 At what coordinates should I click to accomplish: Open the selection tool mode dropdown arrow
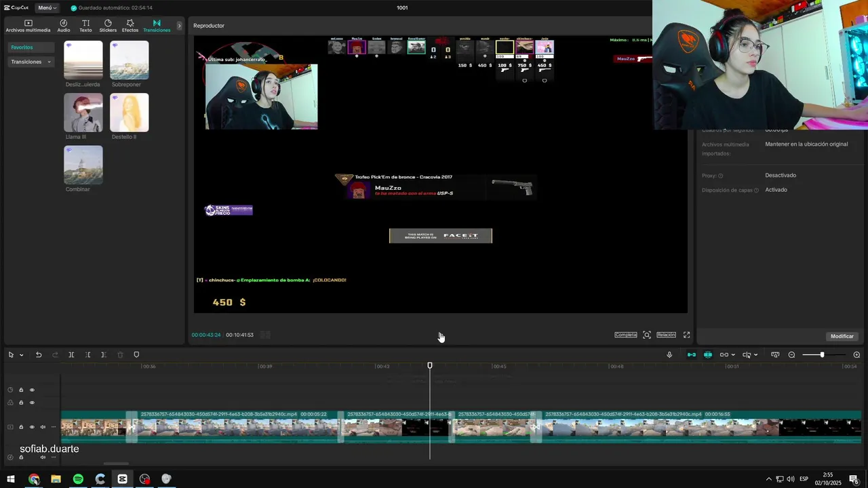point(21,355)
